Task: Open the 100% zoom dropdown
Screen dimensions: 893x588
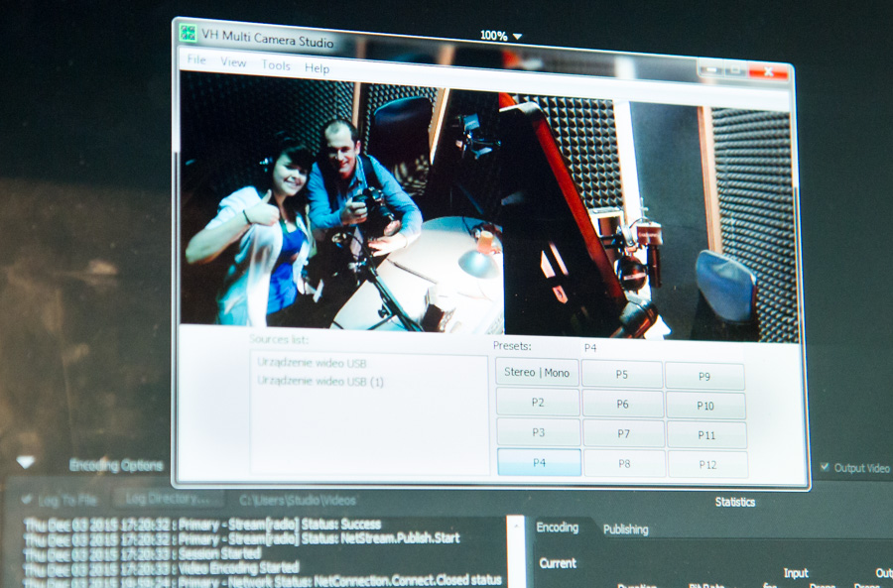Action: [501, 36]
